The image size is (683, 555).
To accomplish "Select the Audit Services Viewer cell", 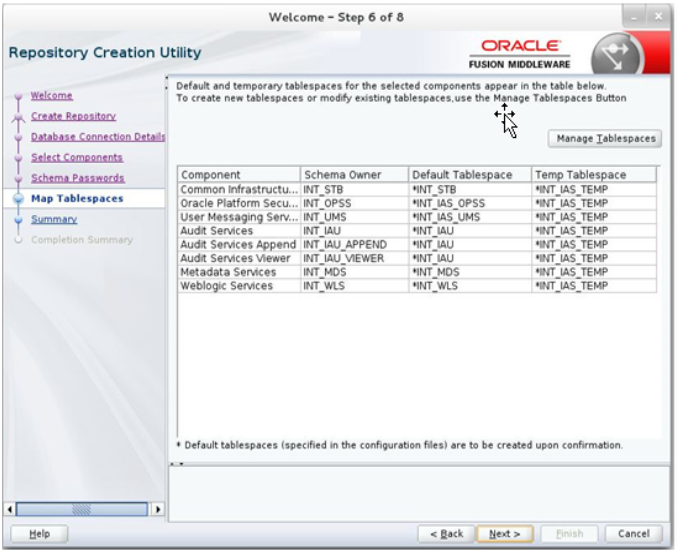I will (x=239, y=258).
